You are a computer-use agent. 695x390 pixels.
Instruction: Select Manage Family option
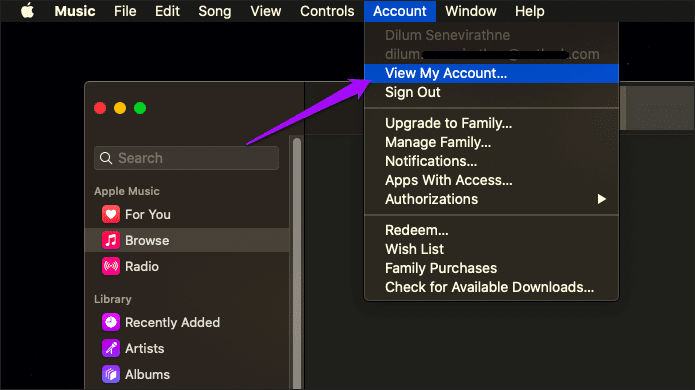coord(491,142)
